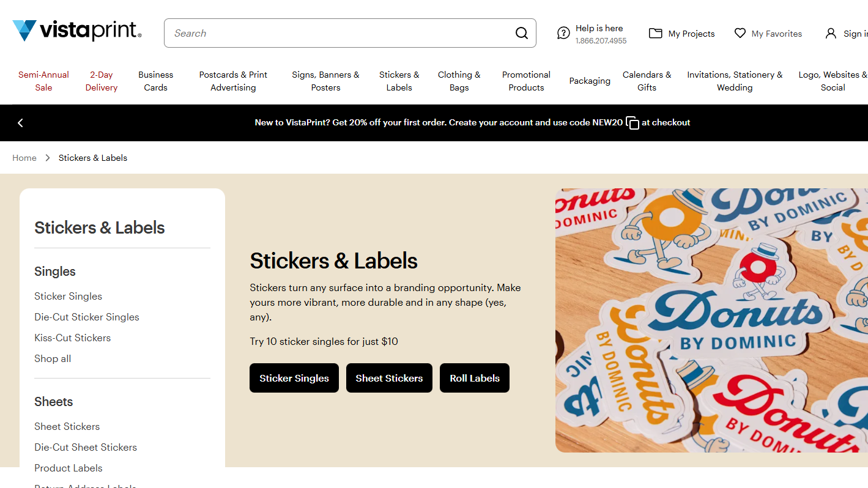868x488 pixels.
Task: Click the Sign in person icon
Action: [x=831, y=33]
